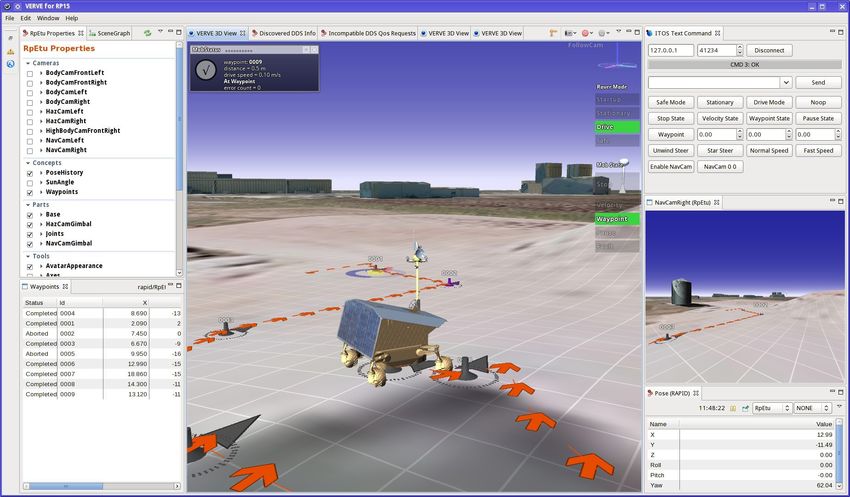Open the Window menu
The height and width of the screenshot is (497, 850).
click(x=48, y=18)
